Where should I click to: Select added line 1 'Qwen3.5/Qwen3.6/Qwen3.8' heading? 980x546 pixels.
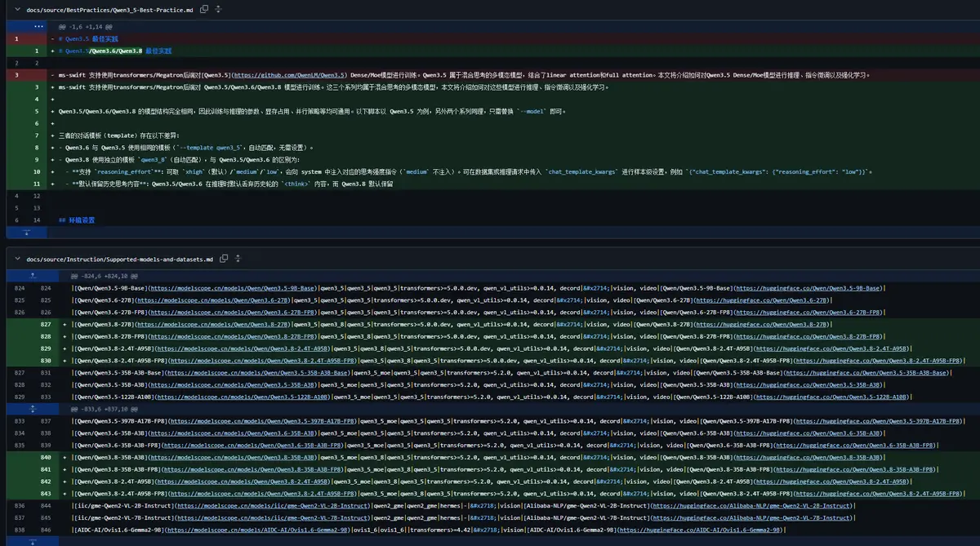coord(38,51)
